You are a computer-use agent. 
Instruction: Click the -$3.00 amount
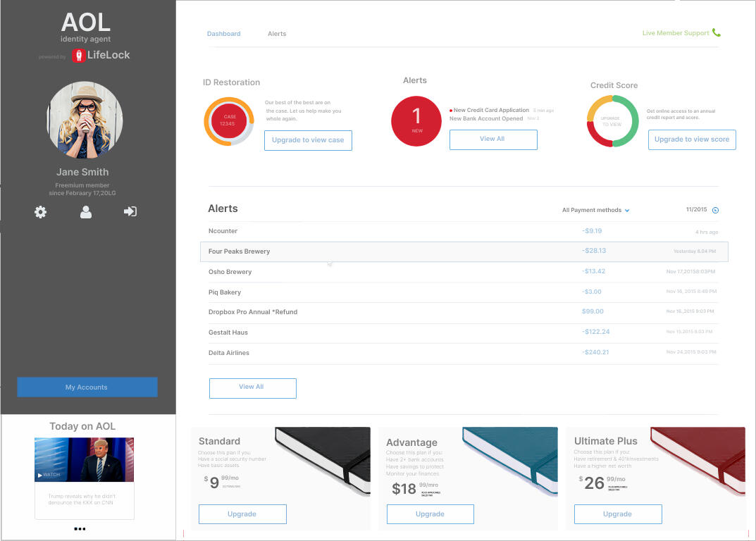[592, 292]
